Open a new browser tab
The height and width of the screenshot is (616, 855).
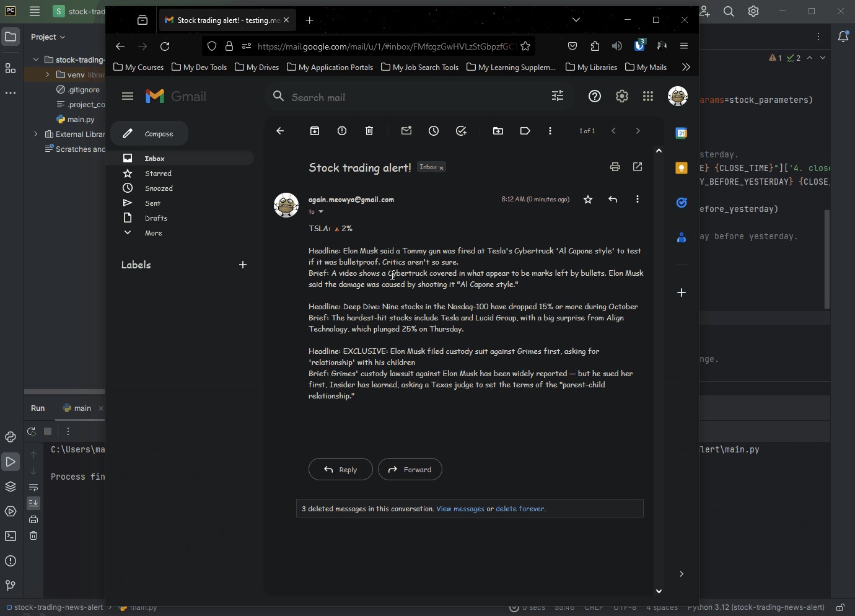pos(310,20)
